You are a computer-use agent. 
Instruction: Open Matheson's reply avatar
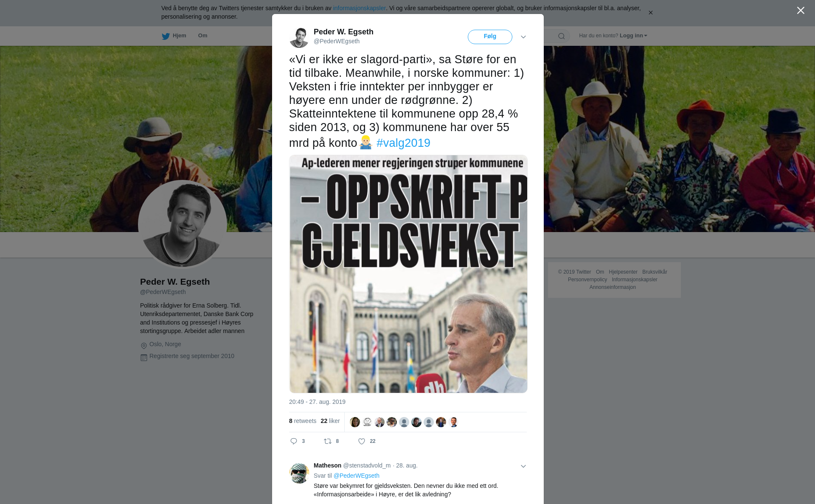[299, 473]
